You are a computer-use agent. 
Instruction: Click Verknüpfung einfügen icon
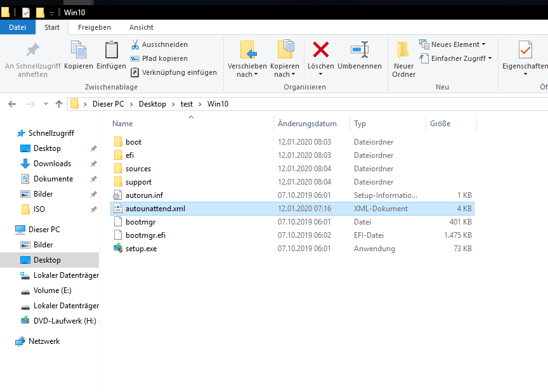coord(135,72)
